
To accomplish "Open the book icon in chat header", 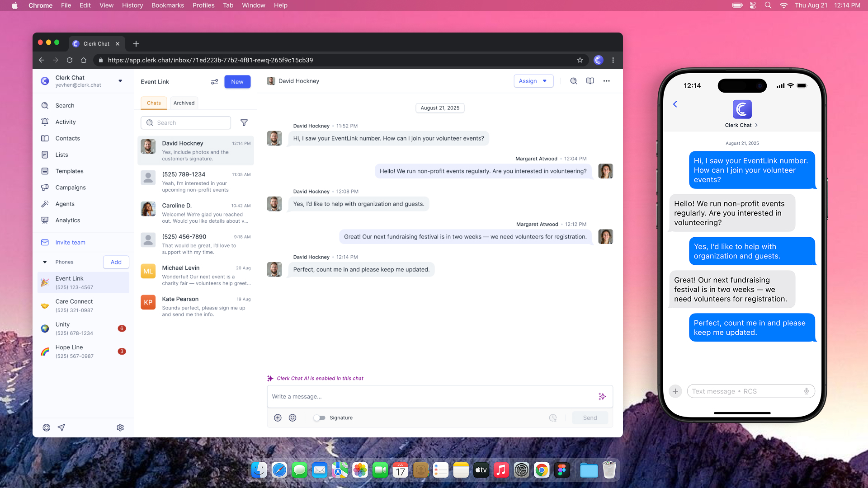I will click(x=590, y=81).
